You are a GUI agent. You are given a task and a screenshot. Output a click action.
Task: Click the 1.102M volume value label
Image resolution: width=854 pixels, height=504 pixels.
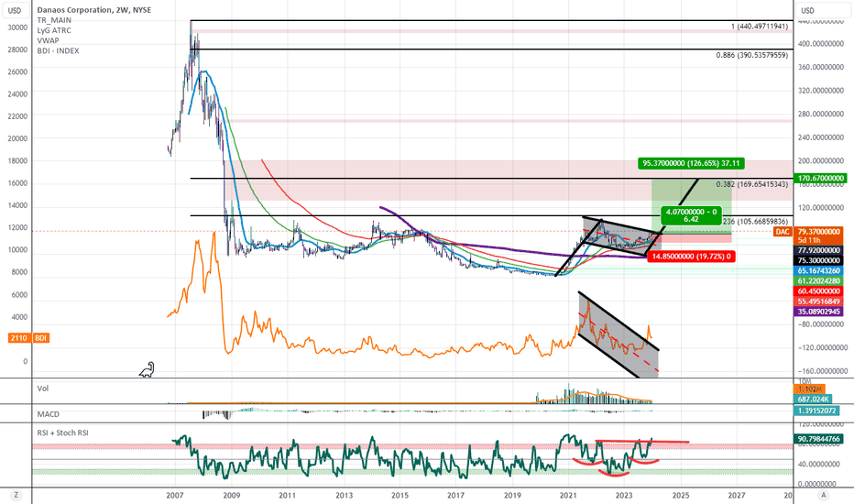(x=810, y=389)
